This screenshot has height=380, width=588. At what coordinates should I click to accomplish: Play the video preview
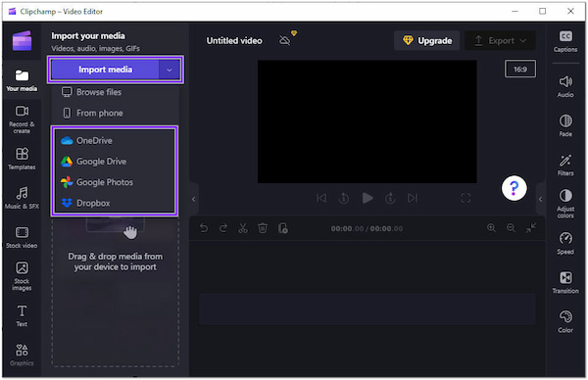pos(367,198)
